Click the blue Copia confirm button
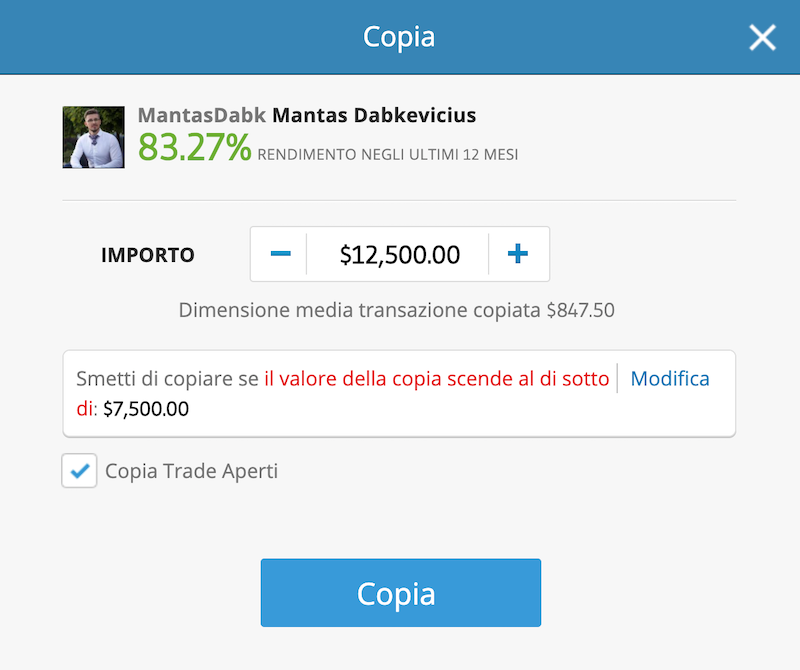Screen dimensions: 800x670 pos(401,592)
